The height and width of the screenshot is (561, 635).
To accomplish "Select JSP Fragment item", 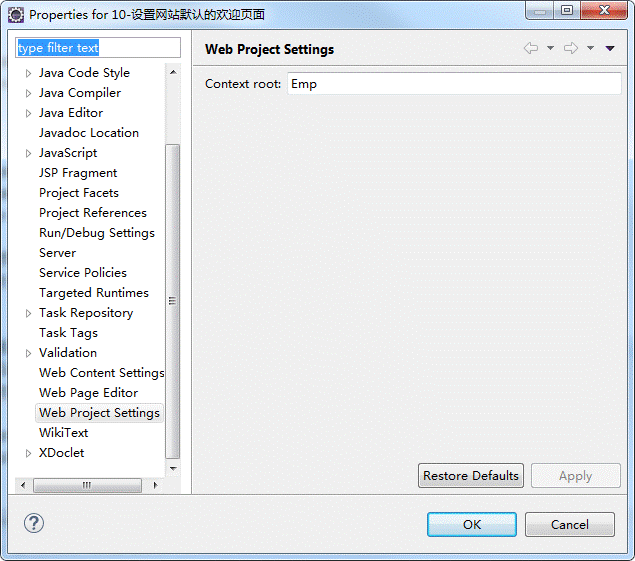I will click(x=78, y=173).
